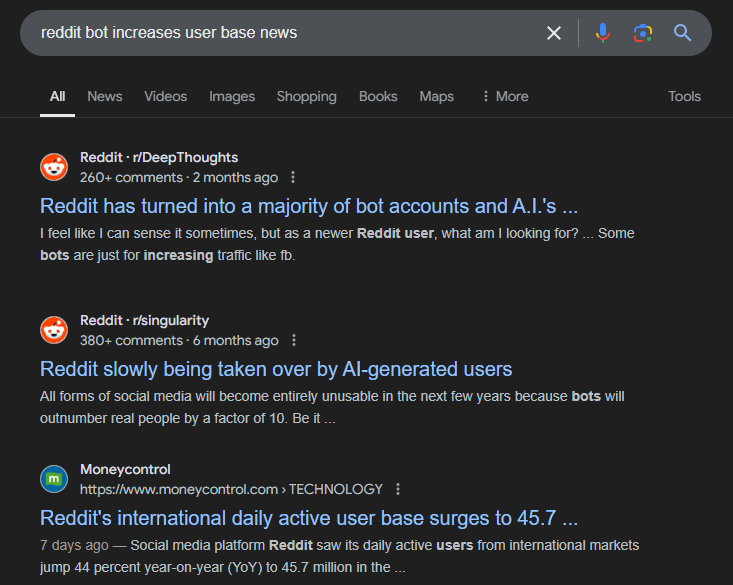Select the Maps tab
Viewport: 733px width, 585px height.
click(436, 96)
